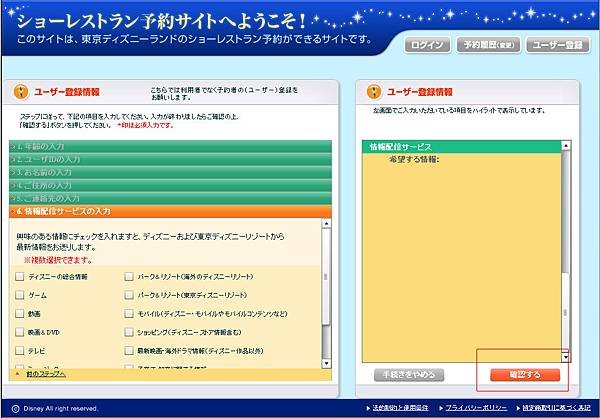600x418 pixels.
Task: Click the red triangle icon next to 前のステップへ
Action: (x=17, y=374)
